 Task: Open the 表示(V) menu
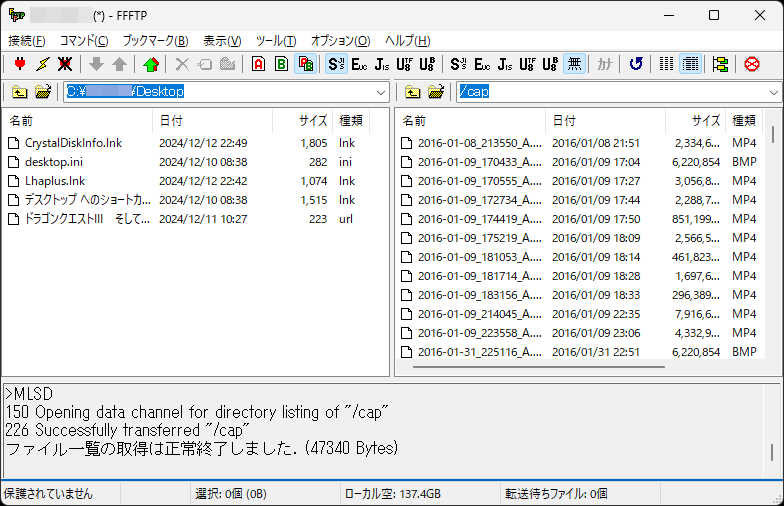(x=222, y=40)
